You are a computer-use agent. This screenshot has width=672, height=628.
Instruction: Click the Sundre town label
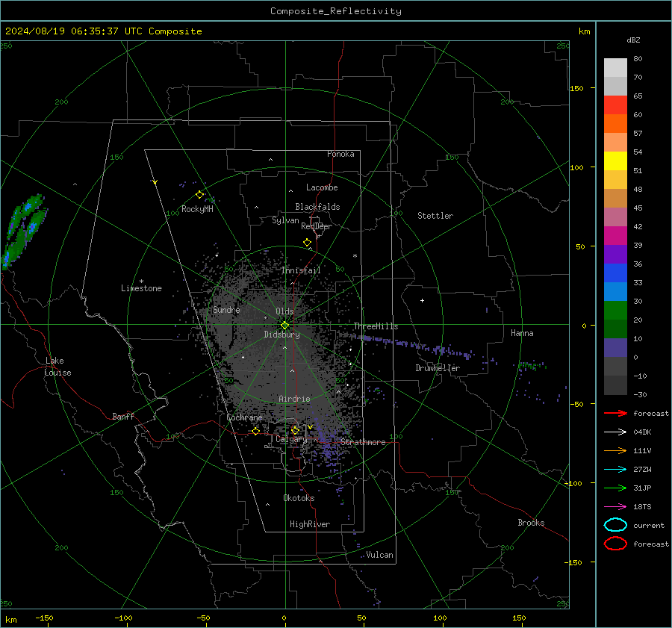point(226,309)
